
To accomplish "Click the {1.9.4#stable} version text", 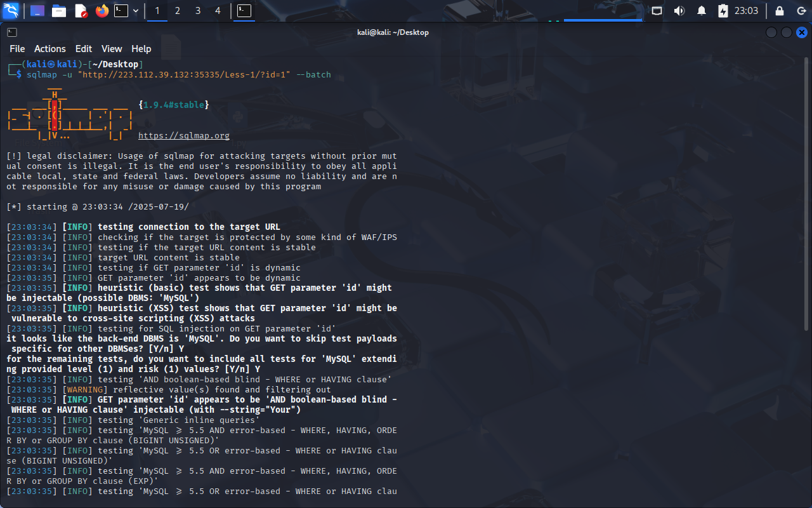I will (174, 105).
